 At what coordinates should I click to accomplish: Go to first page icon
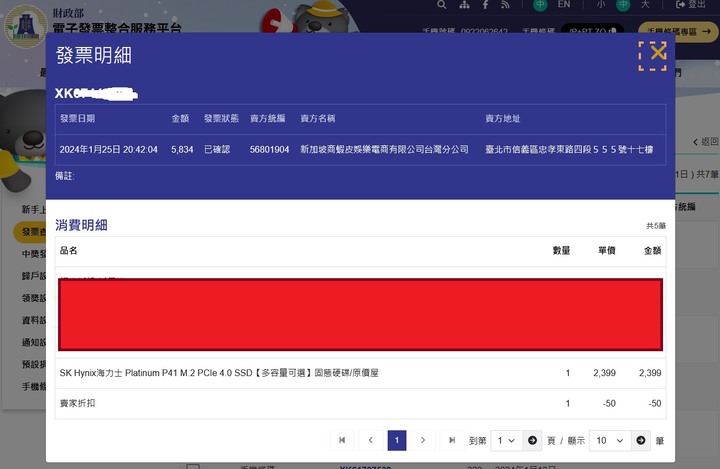point(342,440)
